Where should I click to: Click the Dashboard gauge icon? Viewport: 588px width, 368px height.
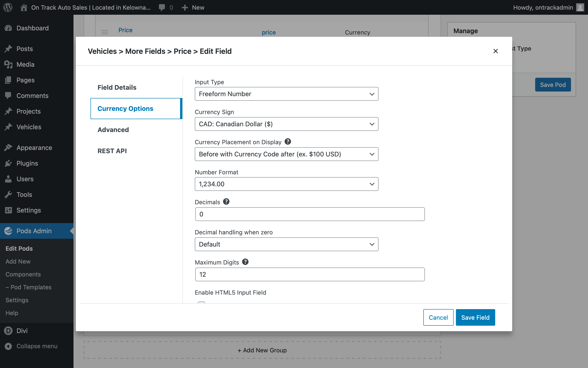coord(8,28)
